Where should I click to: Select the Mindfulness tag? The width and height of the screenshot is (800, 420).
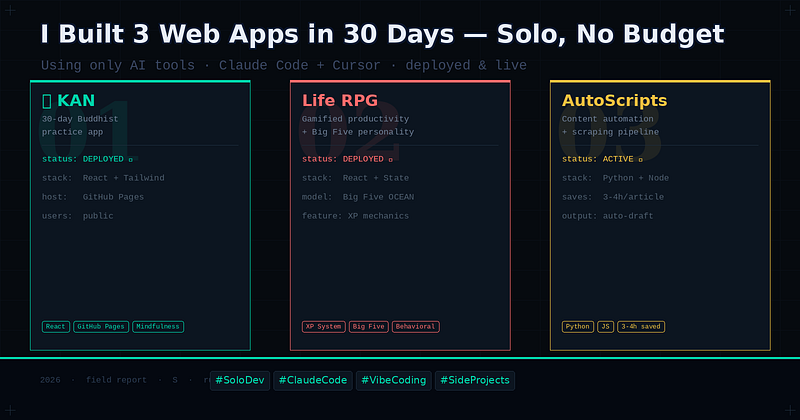tap(158, 327)
